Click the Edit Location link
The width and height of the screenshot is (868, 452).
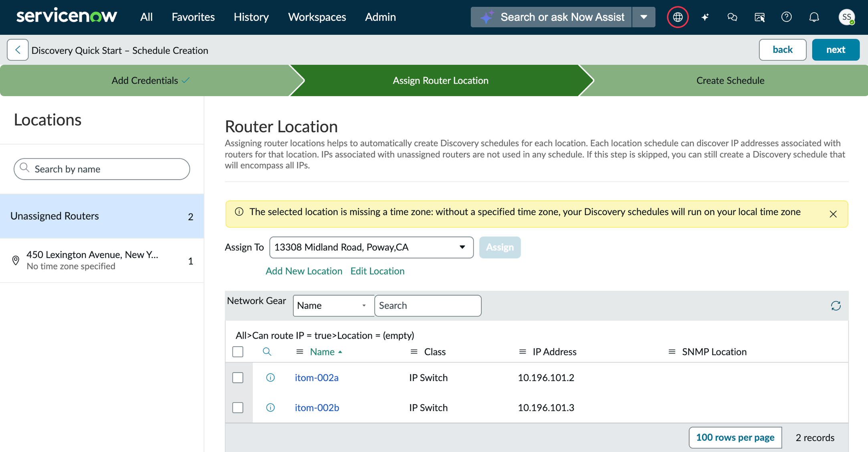pyautogui.click(x=377, y=271)
